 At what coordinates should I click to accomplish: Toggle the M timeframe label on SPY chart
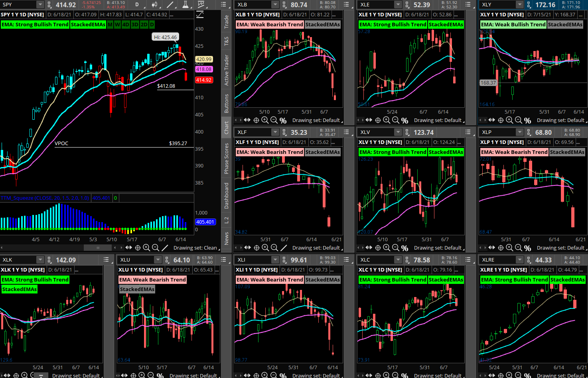[x=110, y=24]
